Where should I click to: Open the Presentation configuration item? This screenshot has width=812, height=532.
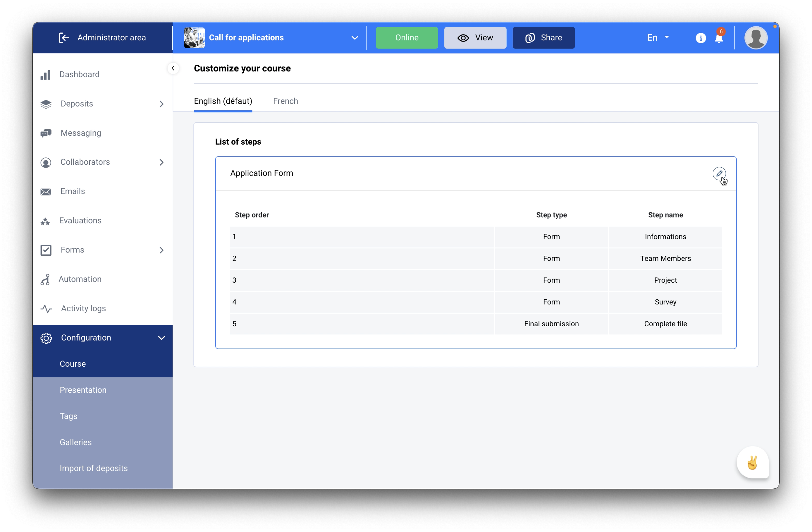pyautogui.click(x=102, y=390)
